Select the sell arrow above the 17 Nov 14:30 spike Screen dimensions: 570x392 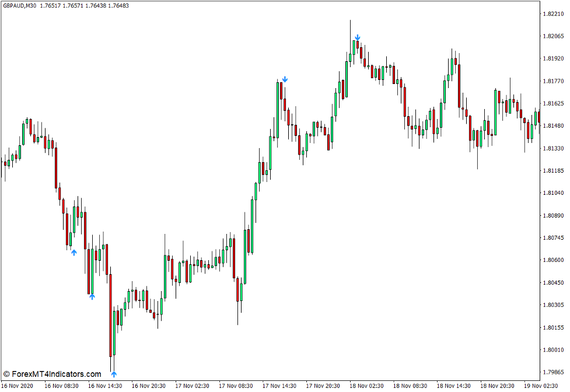(x=285, y=78)
